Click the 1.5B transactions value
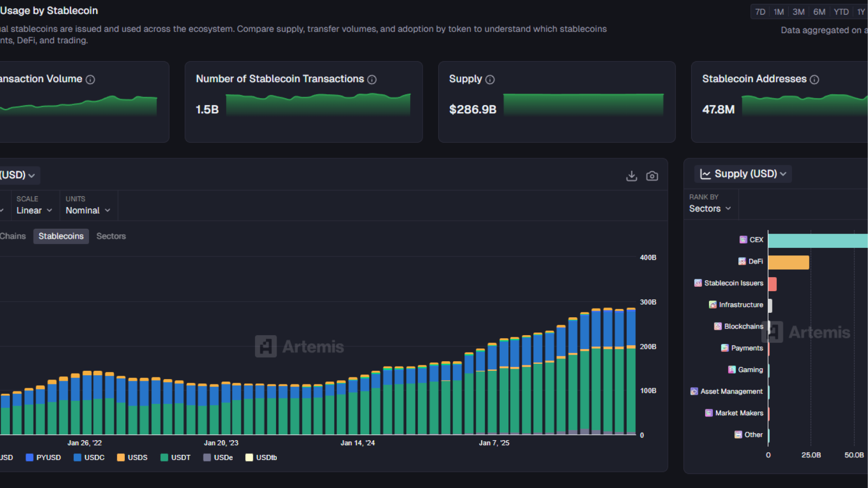Screen dimensions: 868x488 [x=207, y=110]
